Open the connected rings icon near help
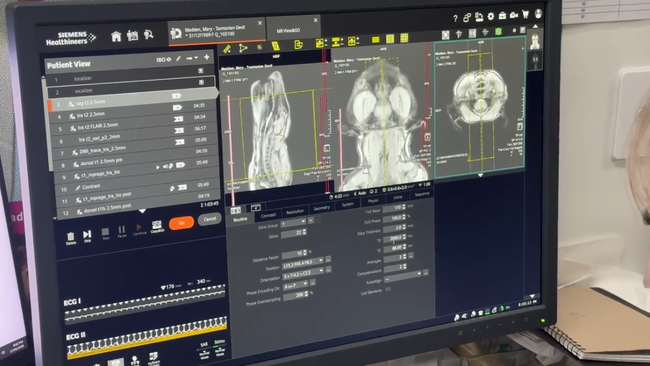 pyautogui.click(x=467, y=17)
